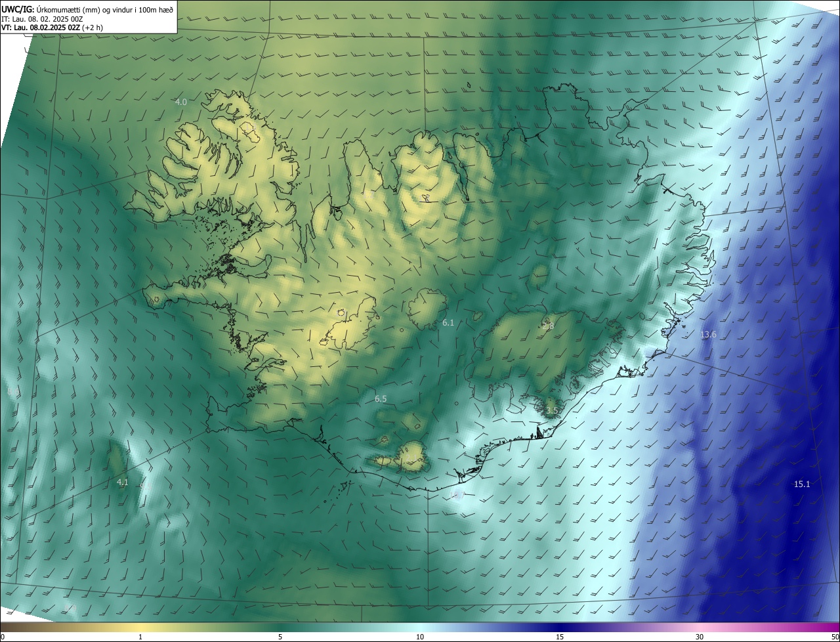Click the 6.1 value label on the map
The height and width of the screenshot is (642, 840).
[x=448, y=322]
